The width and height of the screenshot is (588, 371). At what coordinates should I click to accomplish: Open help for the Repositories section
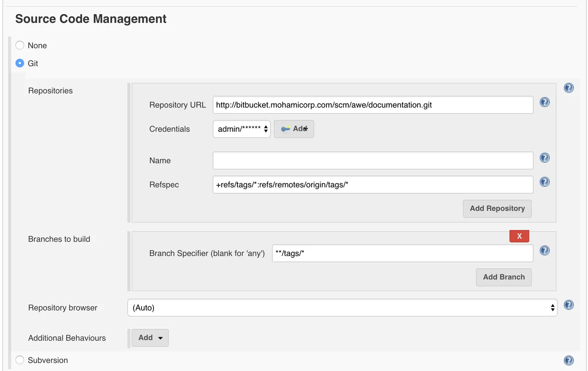tap(569, 88)
